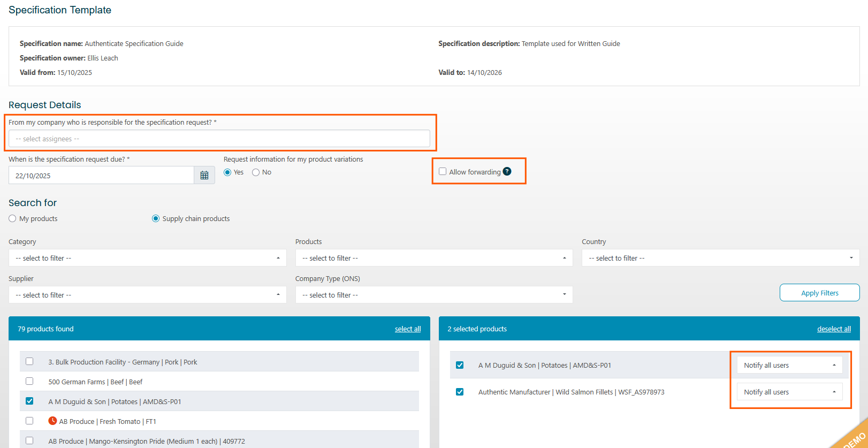
Task: Open the Company Type (ONS) dropdown
Action: [x=433, y=295]
